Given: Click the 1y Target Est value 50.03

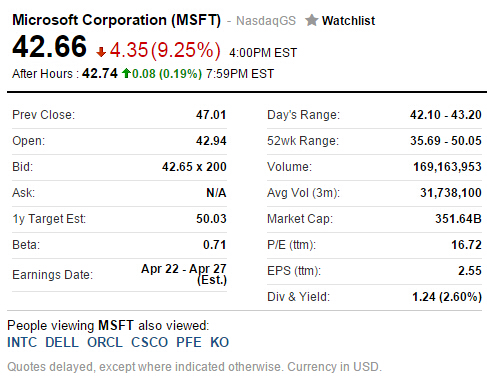Looking at the screenshot, I should (x=211, y=219).
